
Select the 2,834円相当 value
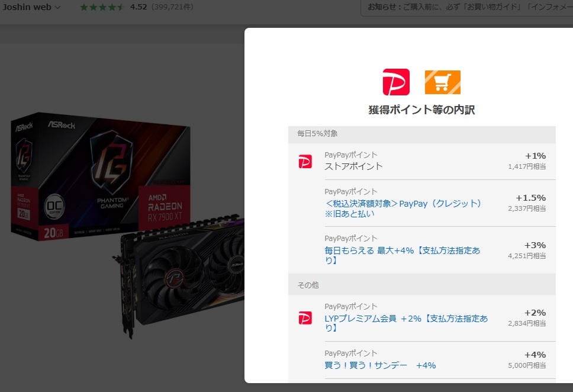point(527,323)
